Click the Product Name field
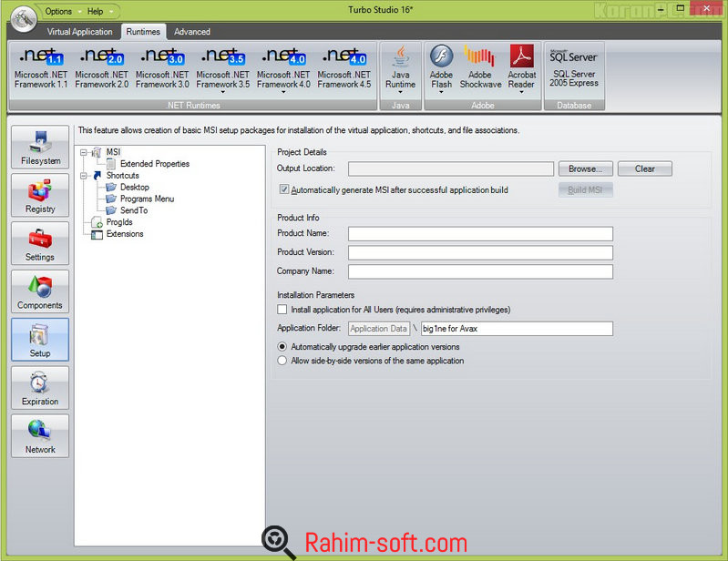 tap(480, 233)
